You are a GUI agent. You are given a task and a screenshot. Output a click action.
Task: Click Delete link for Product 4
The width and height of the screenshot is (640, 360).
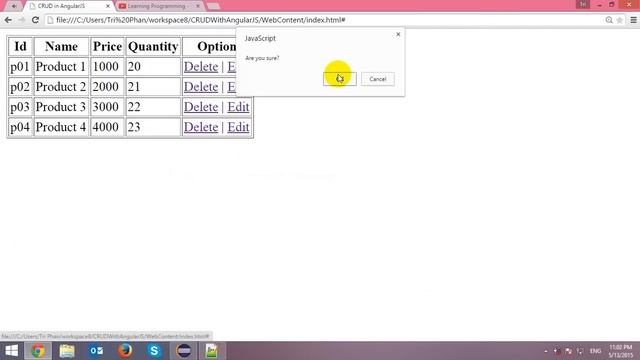(201, 127)
